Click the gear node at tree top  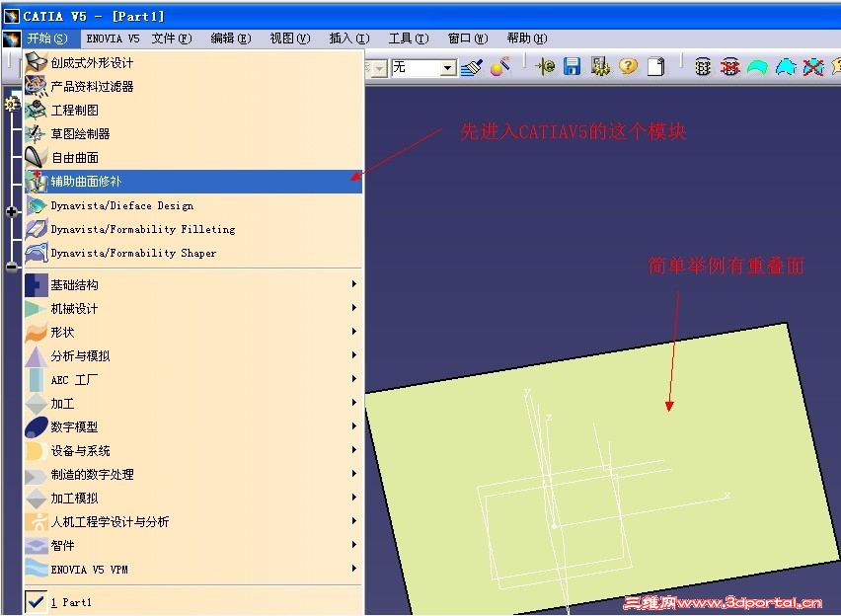(12, 104)
